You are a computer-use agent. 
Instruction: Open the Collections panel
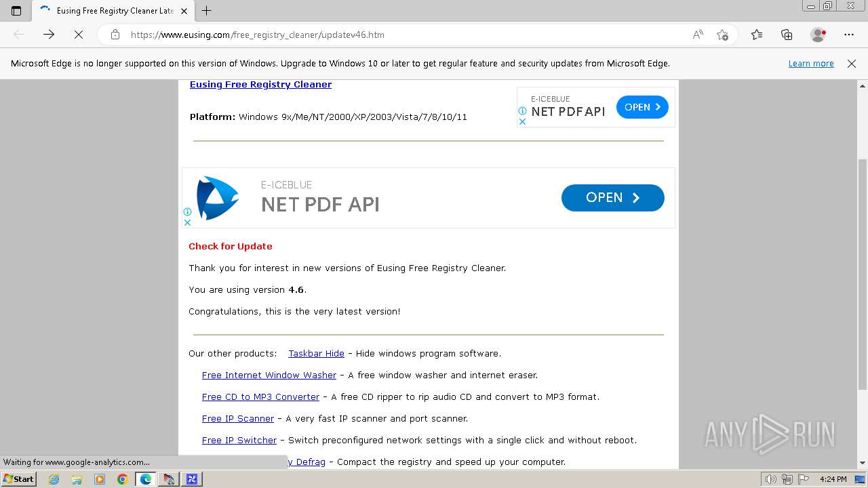tap(787, 35)
